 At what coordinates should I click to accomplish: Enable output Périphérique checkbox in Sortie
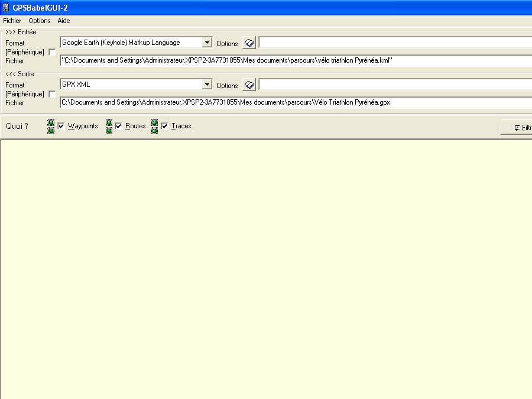point(52,94)
